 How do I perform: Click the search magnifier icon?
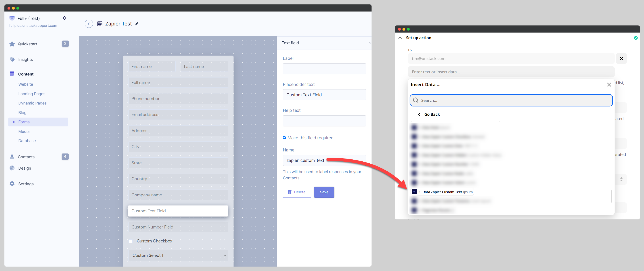(x=416, y=100)
